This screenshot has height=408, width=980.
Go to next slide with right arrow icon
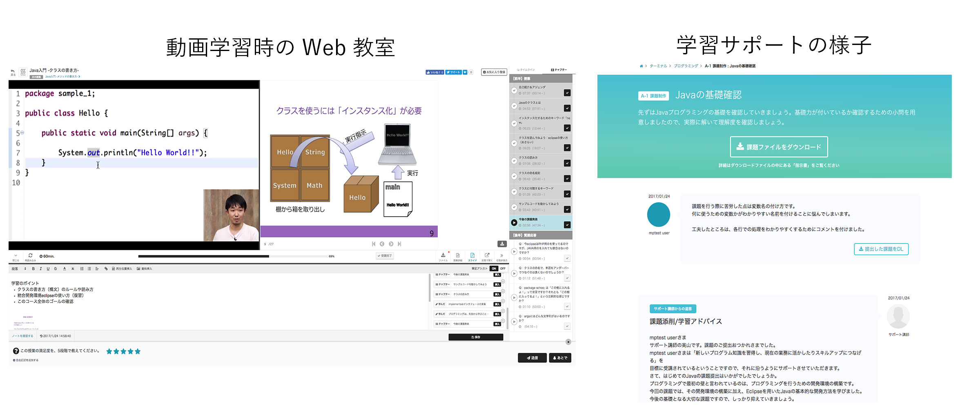391,244
